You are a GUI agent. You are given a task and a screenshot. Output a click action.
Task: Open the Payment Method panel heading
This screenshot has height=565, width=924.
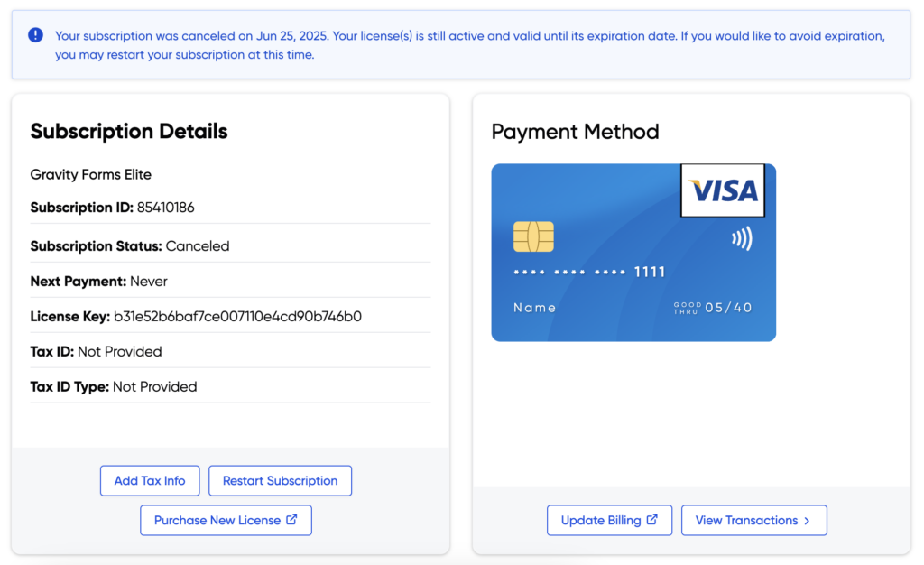click(575, 132)
